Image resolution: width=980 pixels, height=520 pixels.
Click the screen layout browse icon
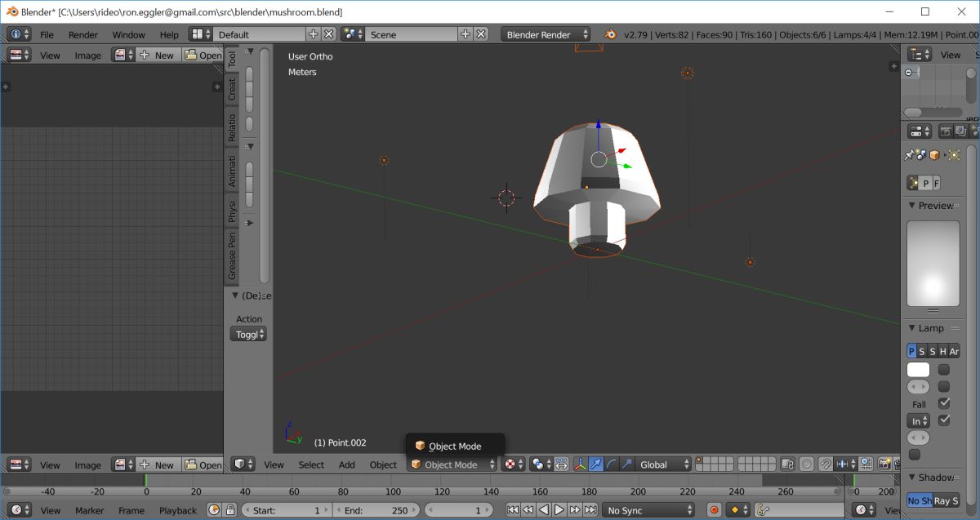point(200,34)
